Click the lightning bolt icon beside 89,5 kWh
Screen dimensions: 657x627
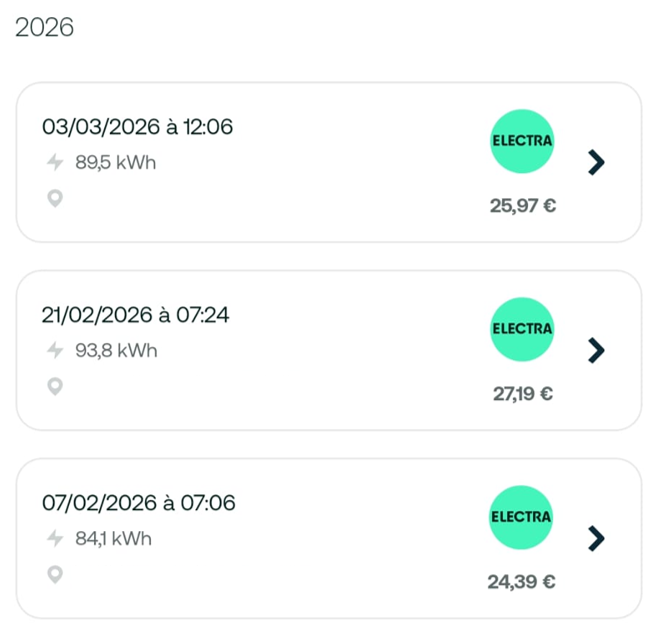coord(55,163)
